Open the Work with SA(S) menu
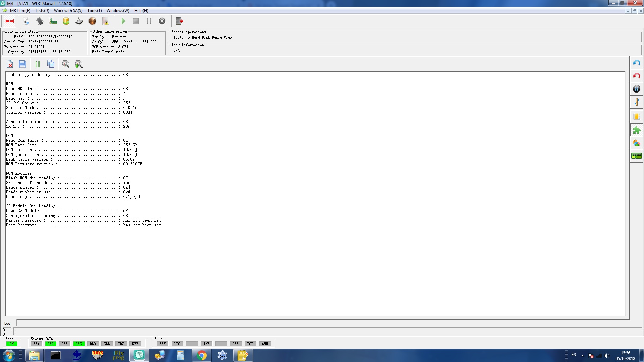 pyautogui.click(x=68, y=11)
